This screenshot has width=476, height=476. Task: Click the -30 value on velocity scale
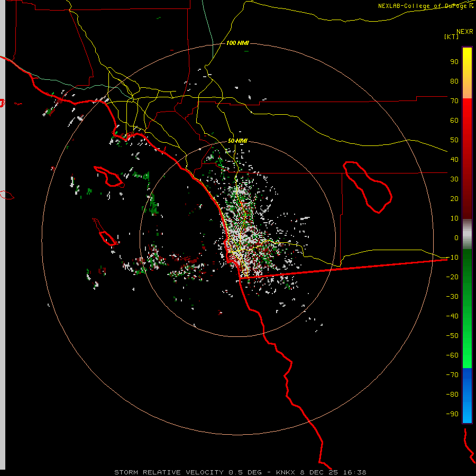click(x=452, y=297)
